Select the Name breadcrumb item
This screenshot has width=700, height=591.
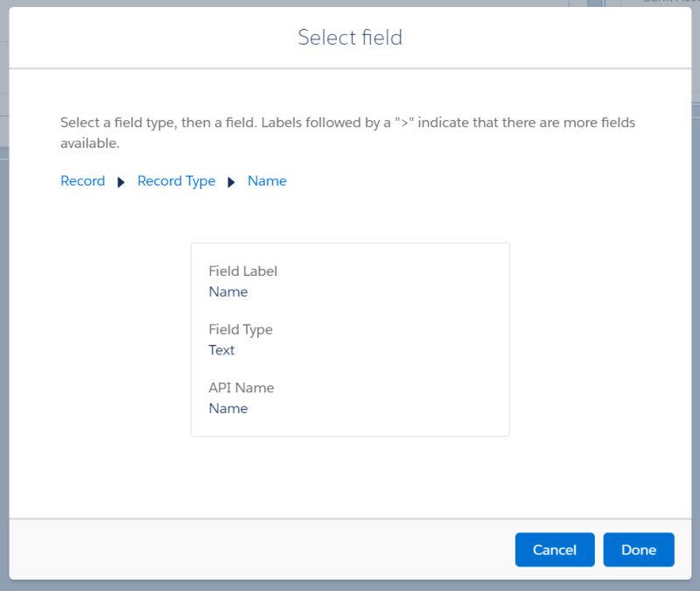[267, 180]
